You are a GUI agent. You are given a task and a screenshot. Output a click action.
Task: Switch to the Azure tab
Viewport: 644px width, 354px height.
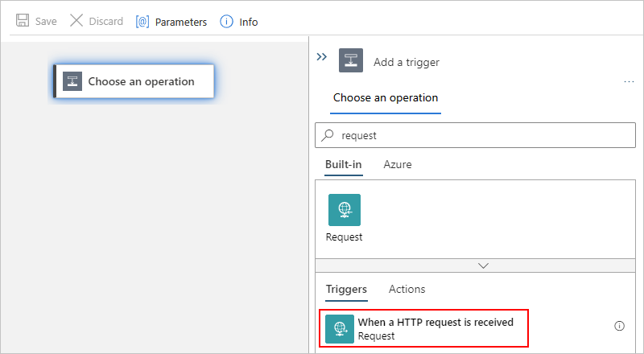pos(397,164)
